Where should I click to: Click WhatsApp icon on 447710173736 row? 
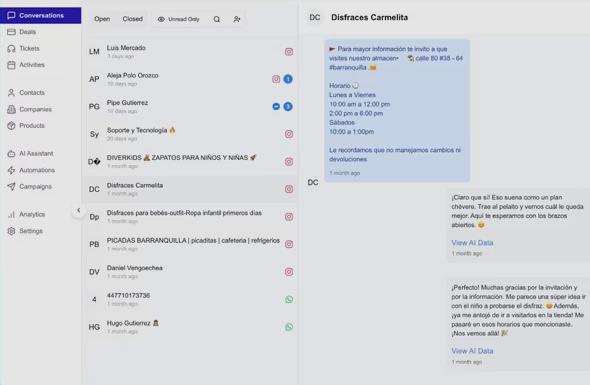pyautogui.click(x=289, y=300)
